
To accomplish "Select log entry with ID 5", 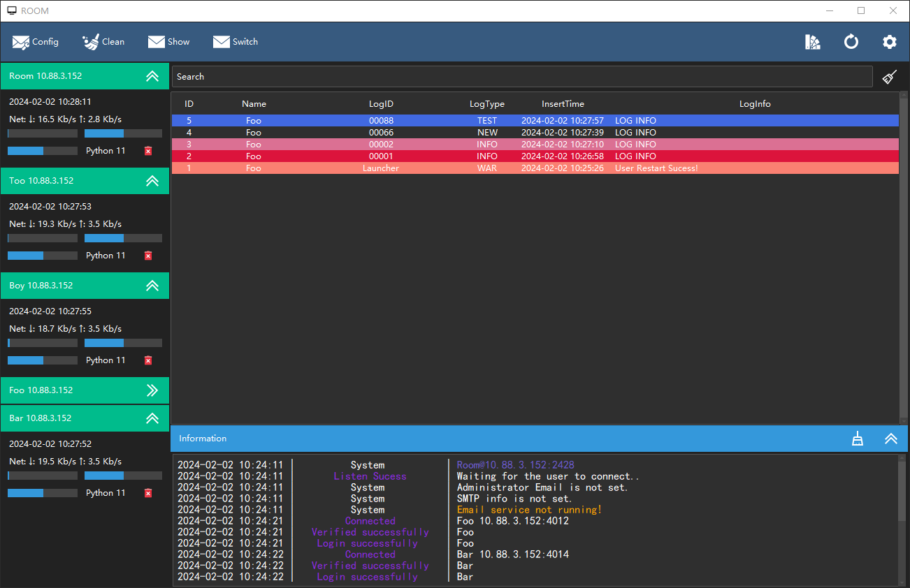I will pos(419,120).
